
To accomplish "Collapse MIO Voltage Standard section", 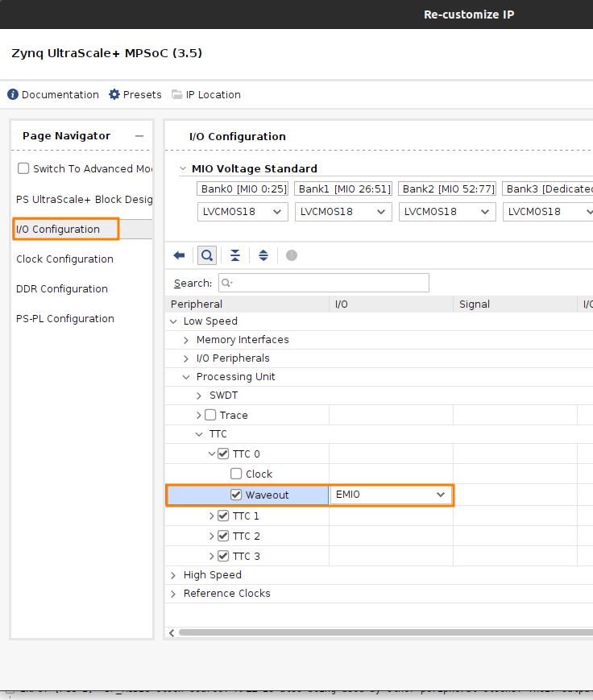I will point(182,168).
